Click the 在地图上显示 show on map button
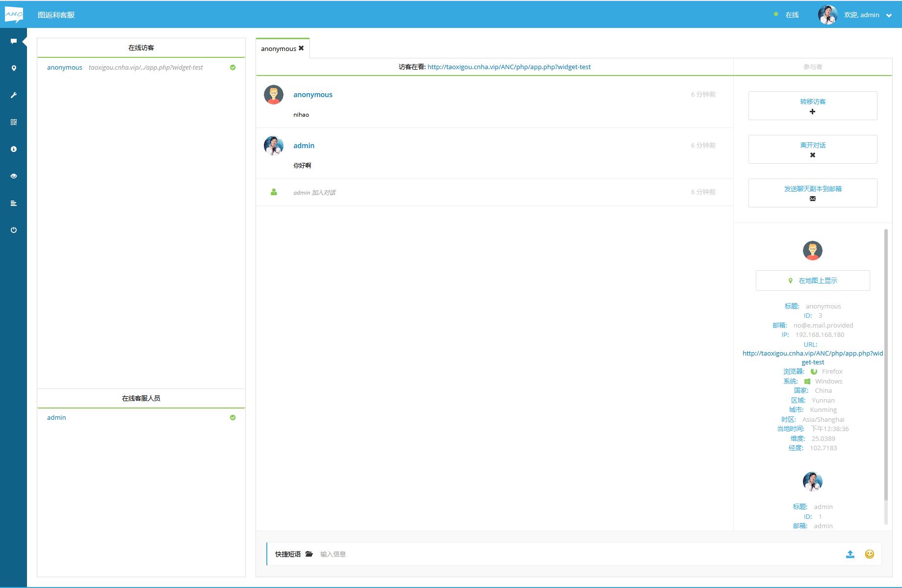This screenshot has height=588, width=902. pyautogui.click(x=812, y=281)
